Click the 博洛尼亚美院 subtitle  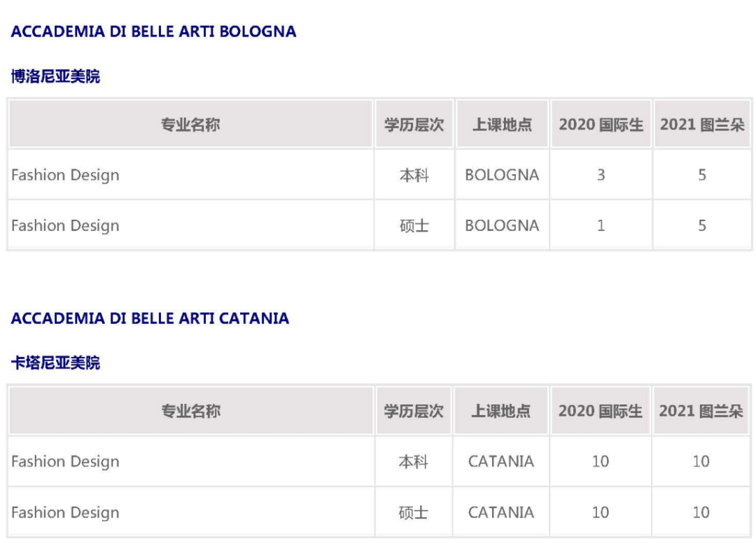pos(55,76)
